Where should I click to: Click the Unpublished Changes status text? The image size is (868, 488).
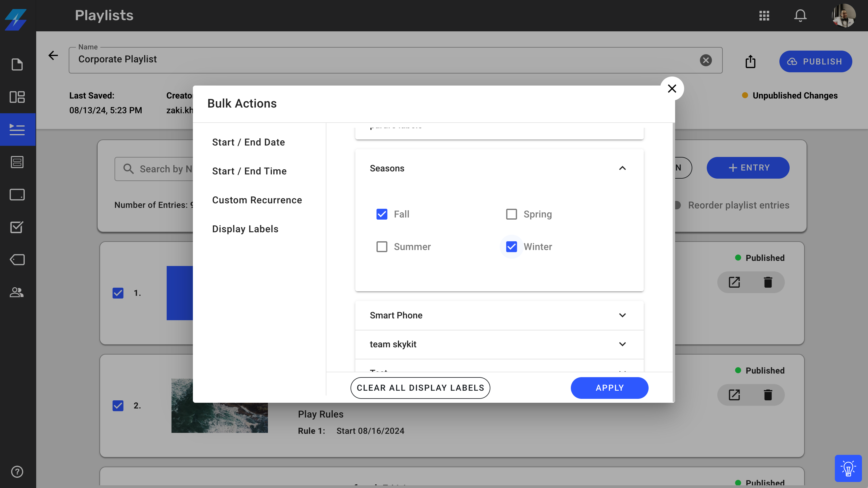pyautogui.click(x=795, y=95)
